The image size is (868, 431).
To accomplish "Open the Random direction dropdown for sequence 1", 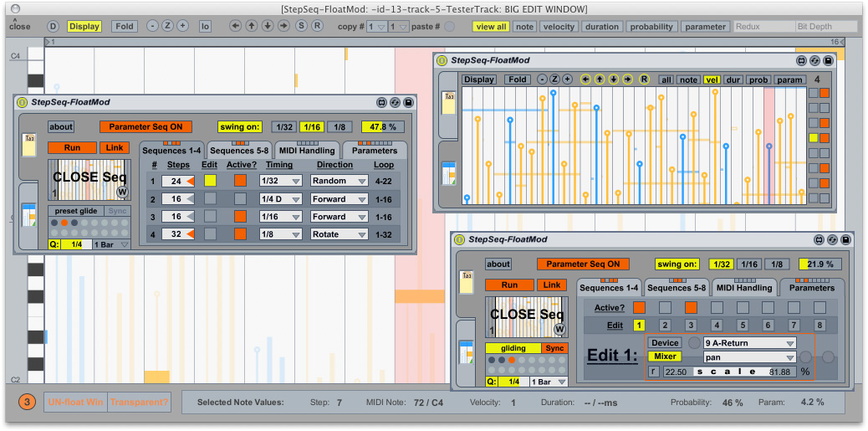I will pyautogui.click(x=339, y=181).
